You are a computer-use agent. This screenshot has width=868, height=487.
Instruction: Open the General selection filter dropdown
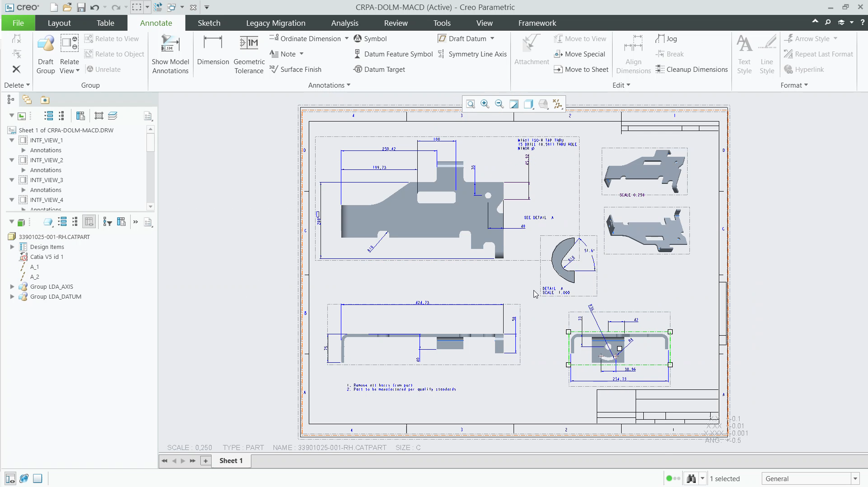point(855,478)
